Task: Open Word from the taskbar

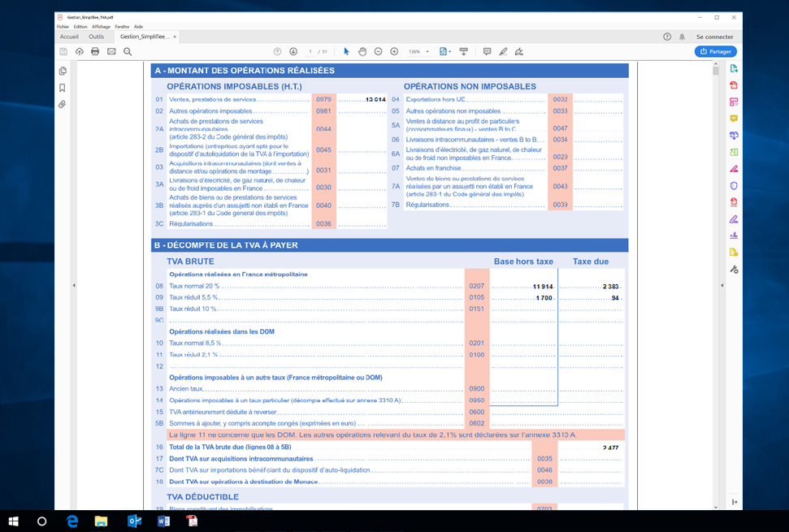Action: [163, 522]
